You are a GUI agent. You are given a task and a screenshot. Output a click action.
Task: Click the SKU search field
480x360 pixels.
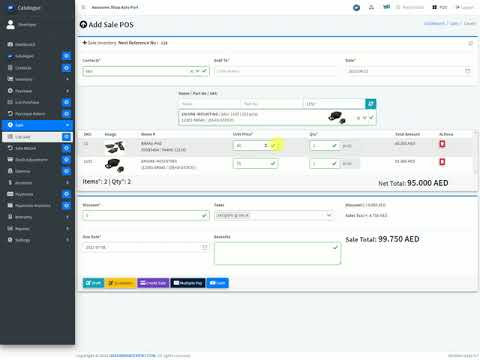pyautogui.click(x=334, y=104)
